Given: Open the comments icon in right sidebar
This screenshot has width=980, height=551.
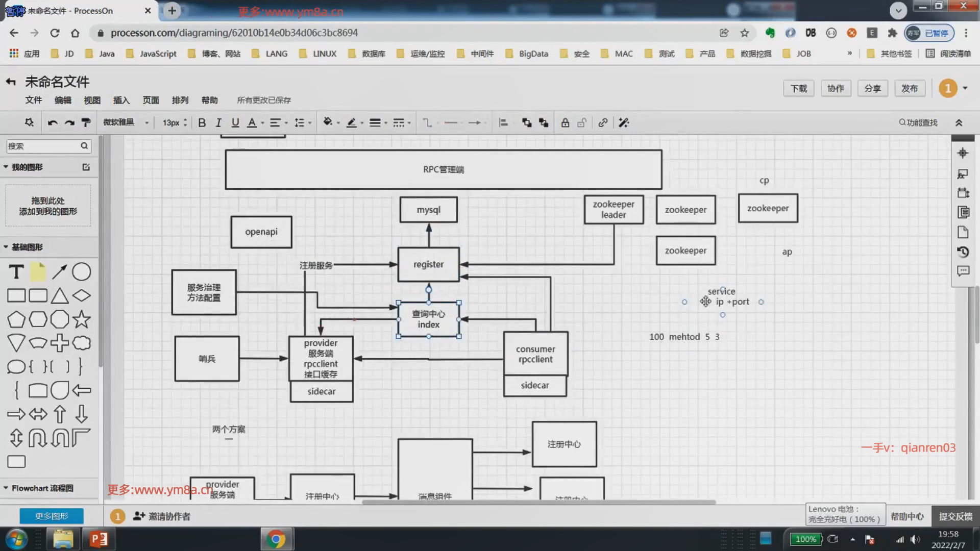Looking at the screenshot, I should (963, 271).
